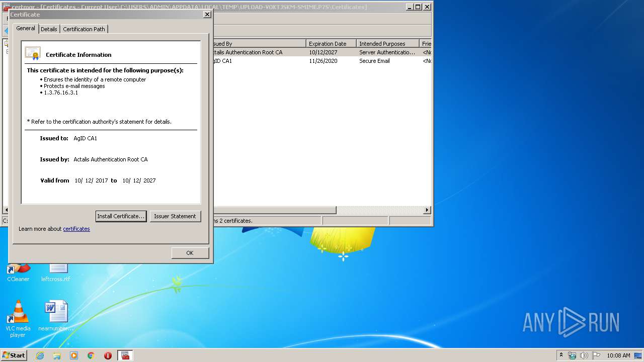
Task: Click the Secure Email purpose cell
Action: 374,61
